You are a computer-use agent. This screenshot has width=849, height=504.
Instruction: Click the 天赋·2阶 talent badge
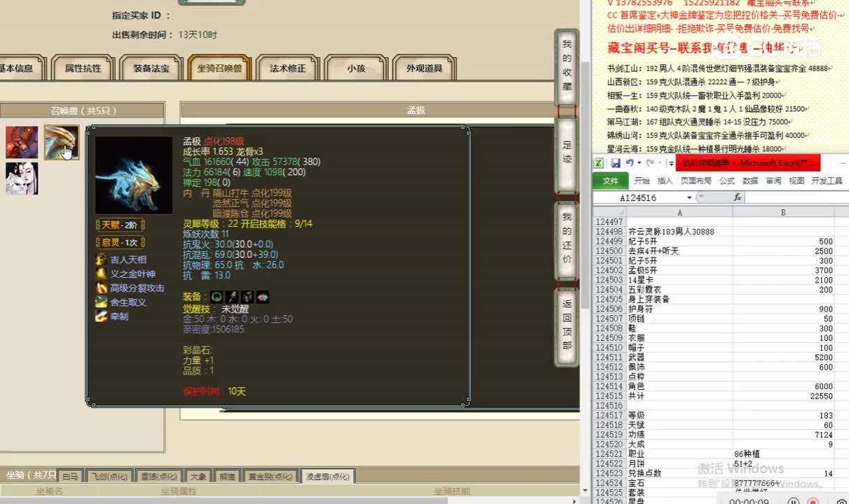120,225
